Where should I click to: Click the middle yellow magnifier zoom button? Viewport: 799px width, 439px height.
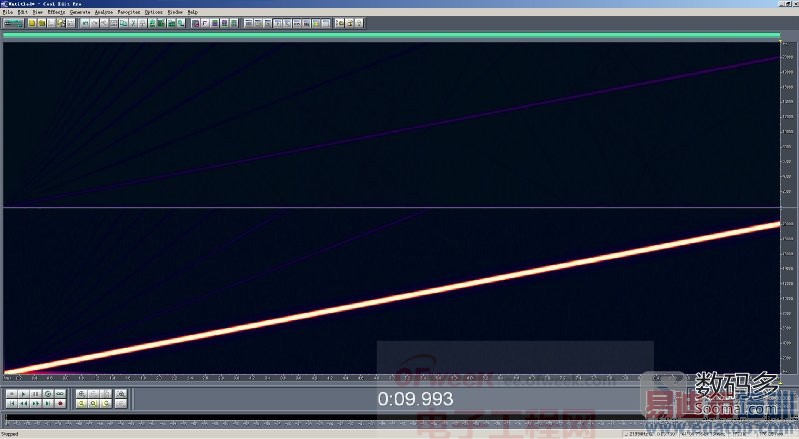93,403
